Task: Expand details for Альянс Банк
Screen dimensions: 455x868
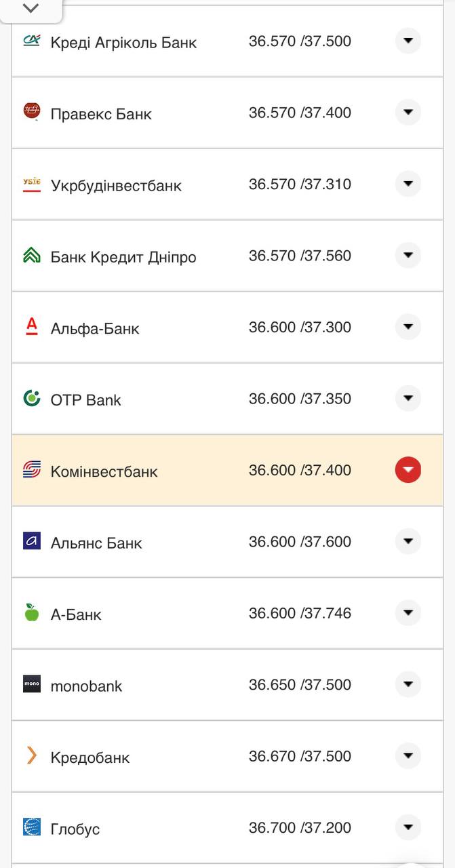Action: (x=408, y=541)
